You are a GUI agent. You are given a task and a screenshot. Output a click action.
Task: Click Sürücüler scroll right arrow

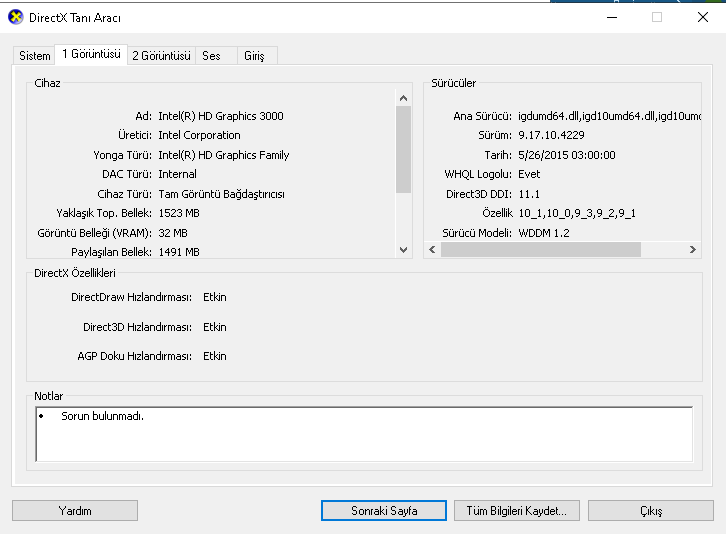693,250
